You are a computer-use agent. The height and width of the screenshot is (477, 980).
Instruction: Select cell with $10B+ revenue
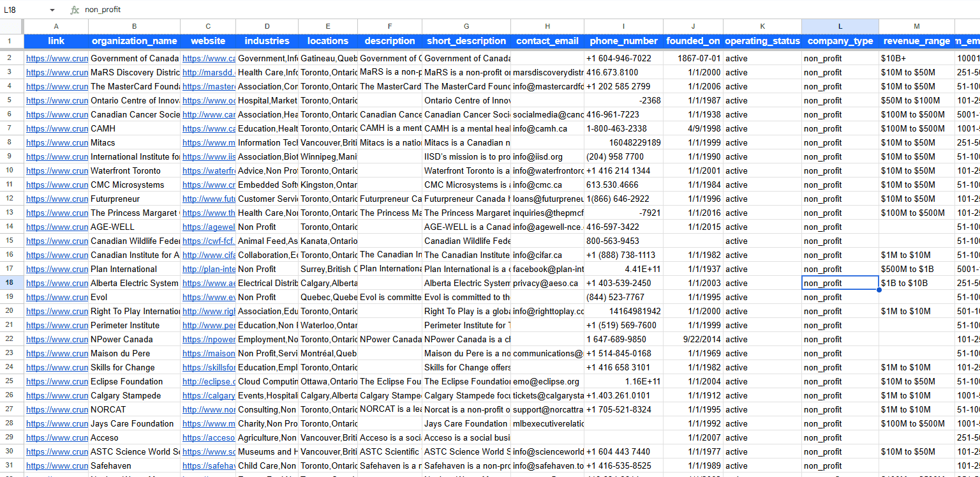[x=916, y=58]
